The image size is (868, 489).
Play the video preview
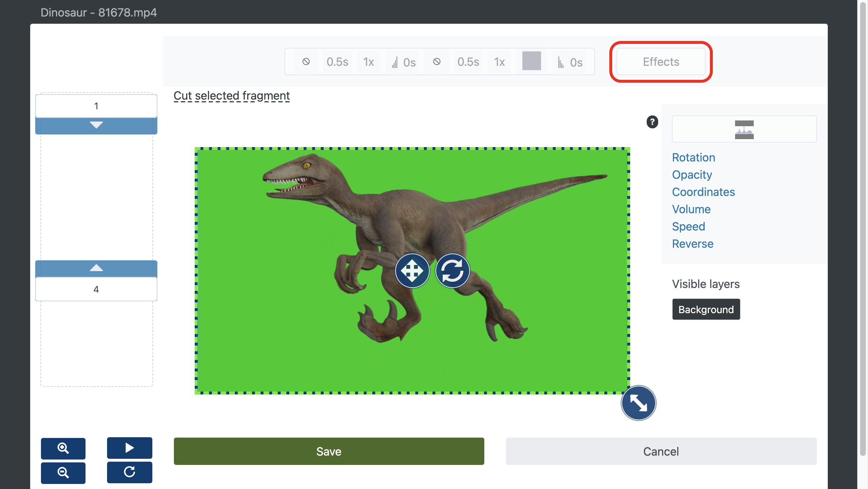[x=130, y=448]
